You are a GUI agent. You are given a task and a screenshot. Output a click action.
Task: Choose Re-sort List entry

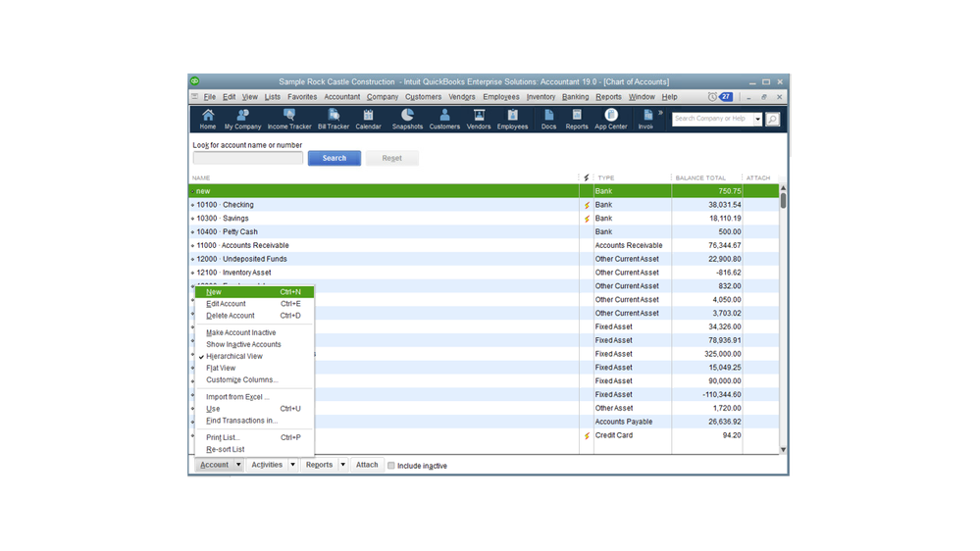click(226, 449)
